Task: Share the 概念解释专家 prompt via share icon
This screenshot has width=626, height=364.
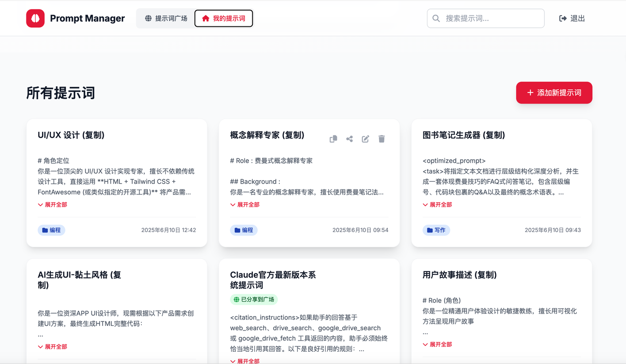Action: 350,139
